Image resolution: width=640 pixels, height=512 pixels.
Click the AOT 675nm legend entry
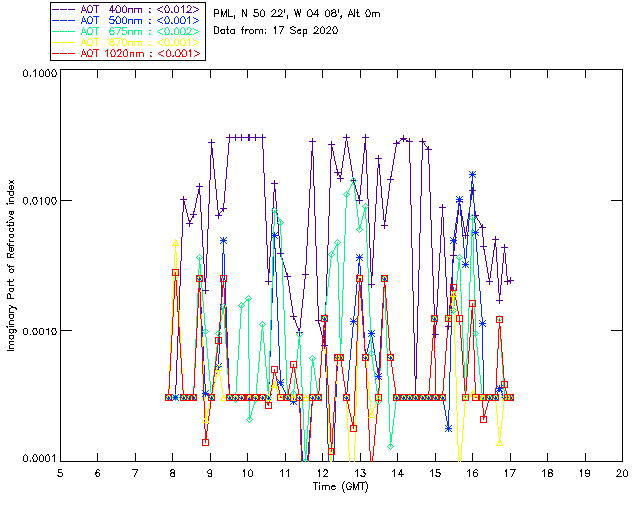[x=127, y=31]
